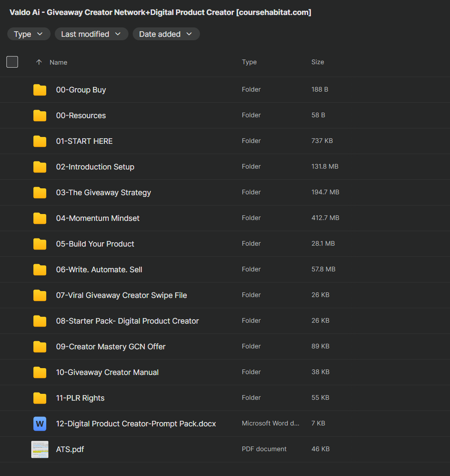Expand the Last modified filter dropdown
The height and width of the screenshot is (476, 450).
[91, 34]
